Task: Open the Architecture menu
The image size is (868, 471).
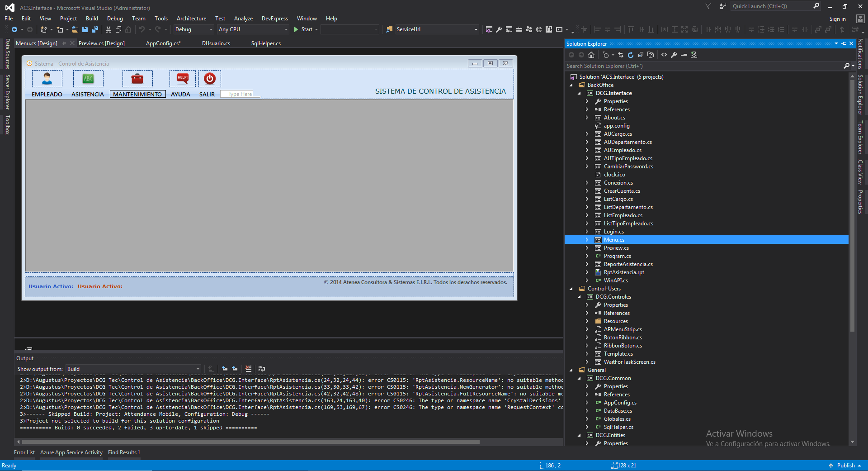Action: pyautogui.click(x=191, y=19)
